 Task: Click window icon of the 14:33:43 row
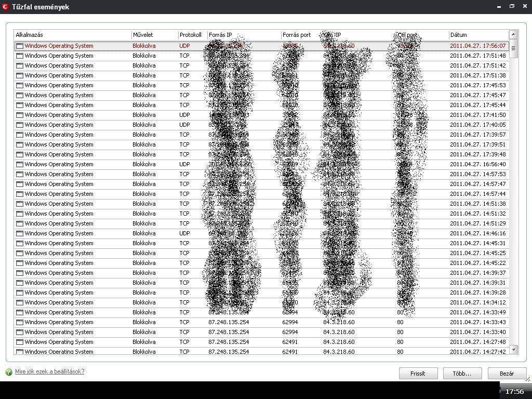click(20, 322)
